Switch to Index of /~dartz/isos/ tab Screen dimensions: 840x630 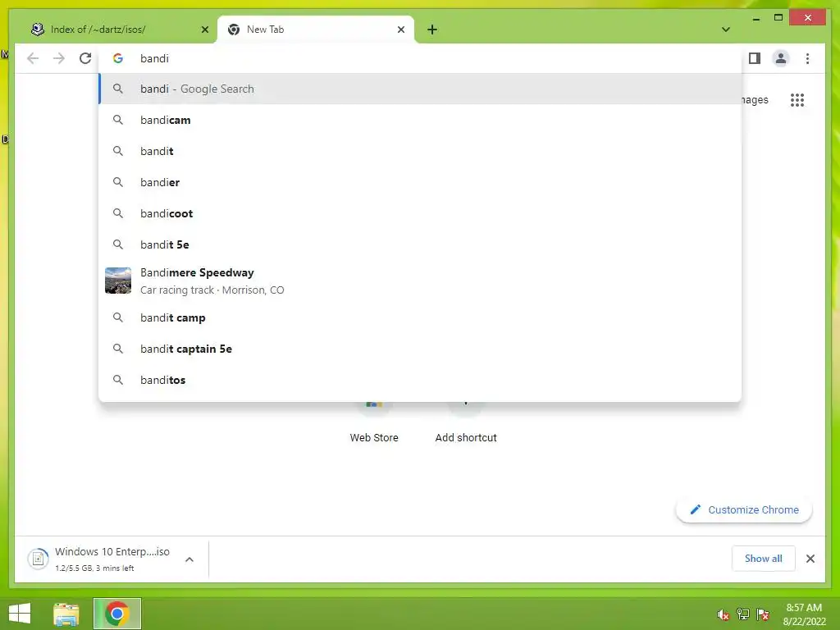[120, 30]
